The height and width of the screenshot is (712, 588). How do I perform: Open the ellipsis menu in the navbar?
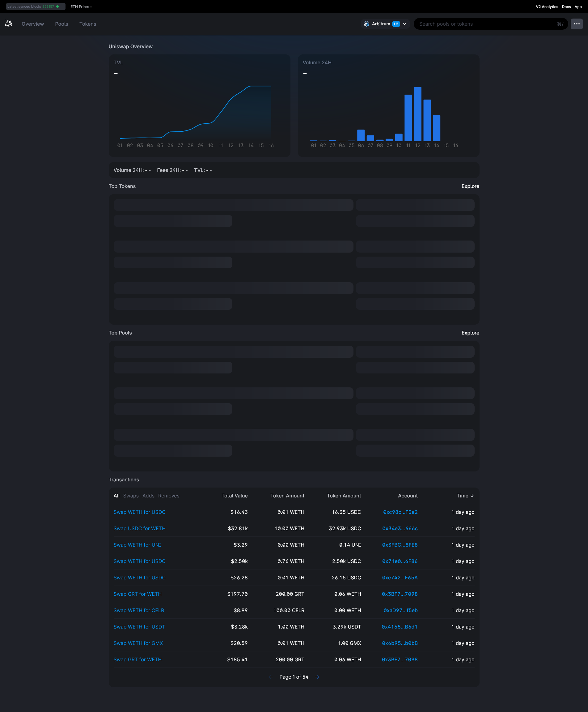click(577, 24)
